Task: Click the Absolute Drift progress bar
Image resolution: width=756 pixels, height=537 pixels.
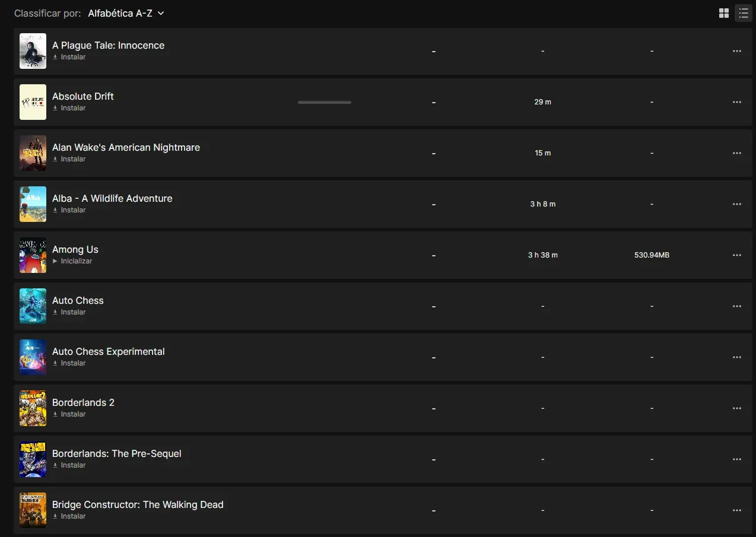Action: pyautogui.click(x=325, y=102)
